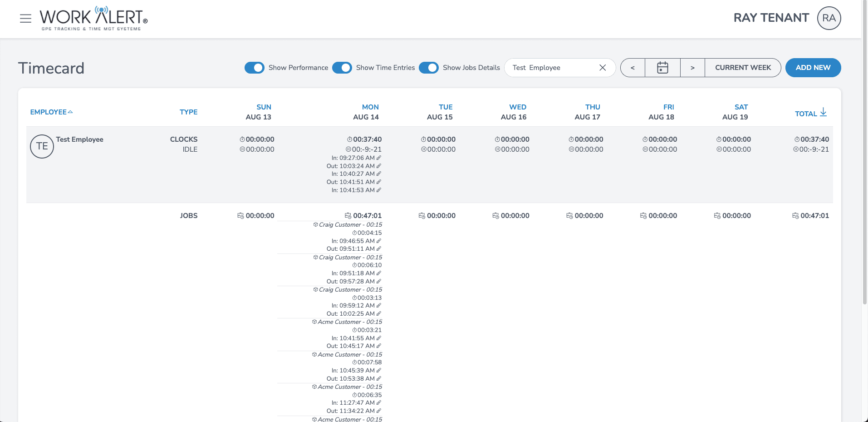This screenshot has width=868, height=422.
Task: Clear the Test Employee filter
Action: coord(603,68)
